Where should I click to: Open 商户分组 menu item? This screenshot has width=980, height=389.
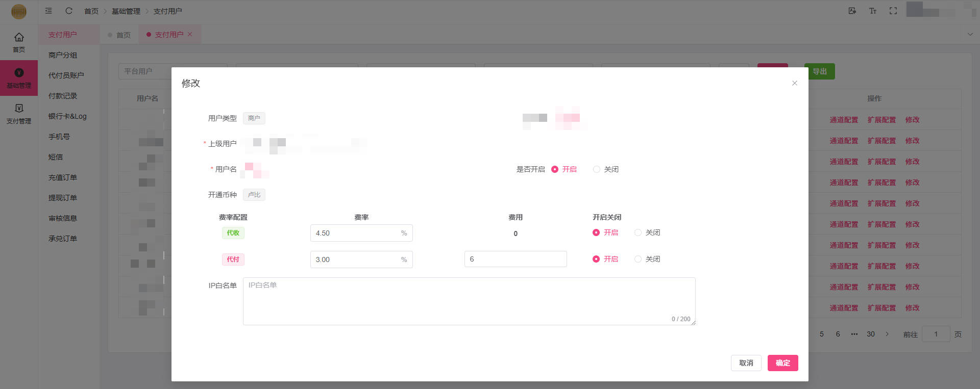pyautogui.click(x=63, y=55)
